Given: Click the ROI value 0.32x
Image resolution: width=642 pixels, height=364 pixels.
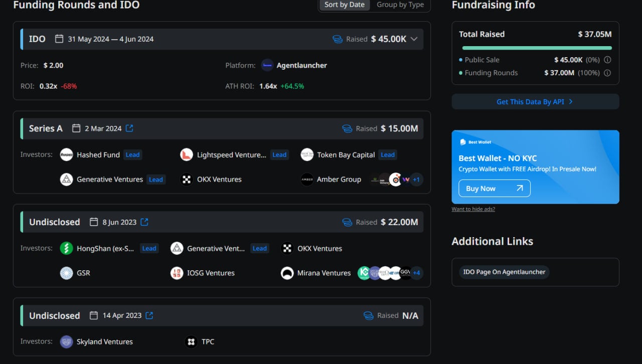Looking at the screenshot, I should tap(49, 86).
